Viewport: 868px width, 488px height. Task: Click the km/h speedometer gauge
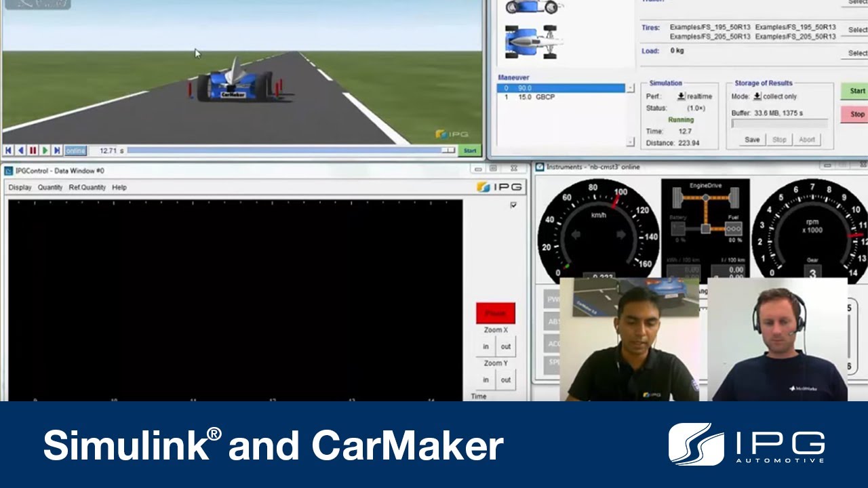tap(598, 230)
